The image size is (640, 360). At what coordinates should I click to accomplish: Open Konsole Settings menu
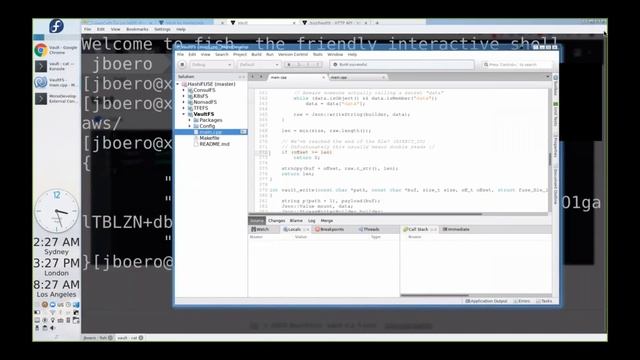(162, 29)
